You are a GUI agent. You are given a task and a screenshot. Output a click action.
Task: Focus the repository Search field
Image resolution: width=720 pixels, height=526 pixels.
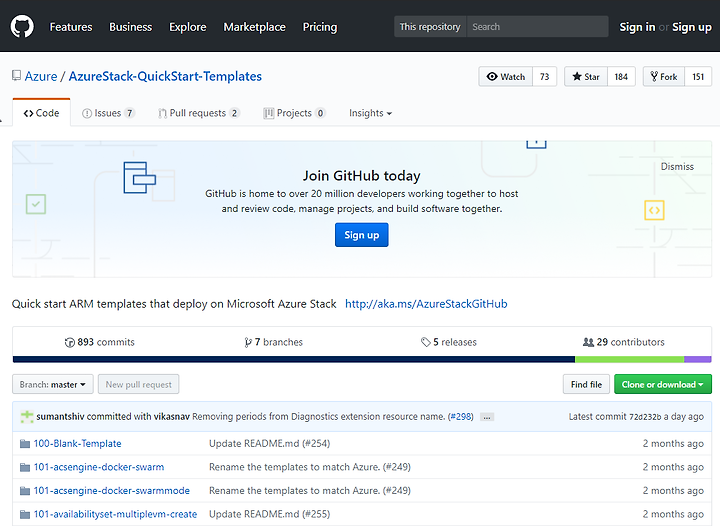point(537,27)
